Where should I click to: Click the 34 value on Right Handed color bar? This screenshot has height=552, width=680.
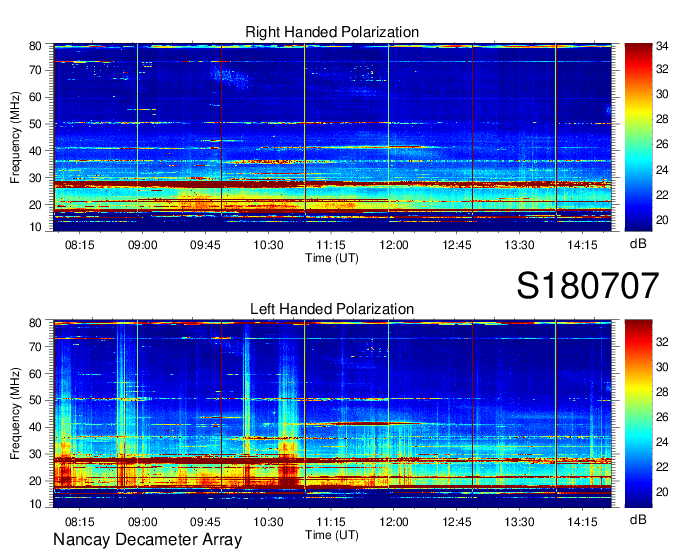[662, 46]
